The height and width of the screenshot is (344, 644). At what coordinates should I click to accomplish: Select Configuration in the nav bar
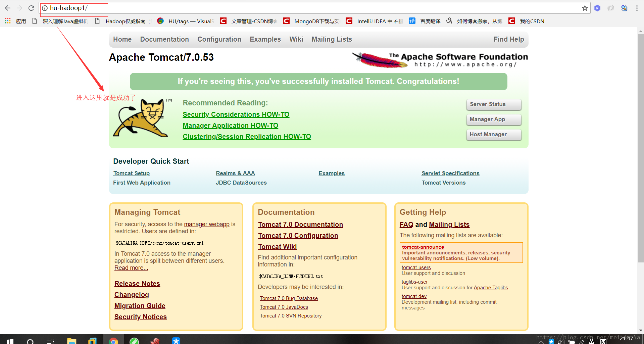[x=219, y=39]
